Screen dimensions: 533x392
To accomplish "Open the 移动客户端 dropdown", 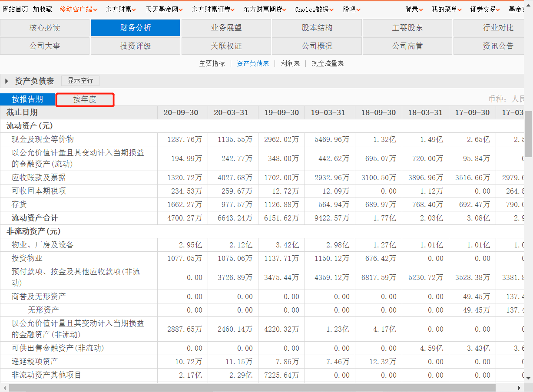I will coord(78,9).
